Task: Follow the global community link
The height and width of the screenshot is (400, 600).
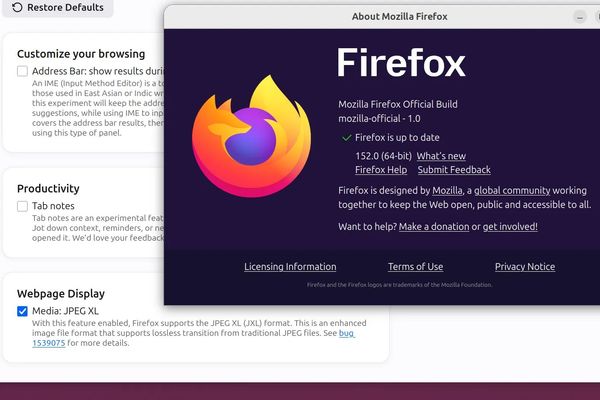Action: point(512,191)
